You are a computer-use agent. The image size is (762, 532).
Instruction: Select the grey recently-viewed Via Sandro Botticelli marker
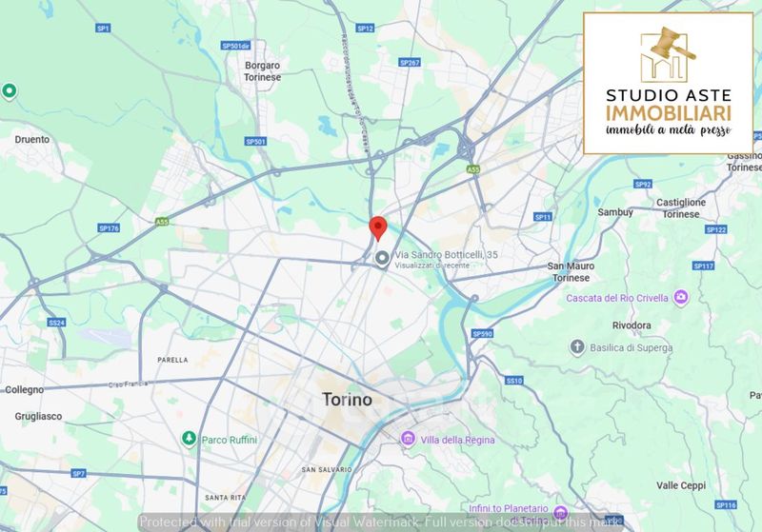[383, 259]
